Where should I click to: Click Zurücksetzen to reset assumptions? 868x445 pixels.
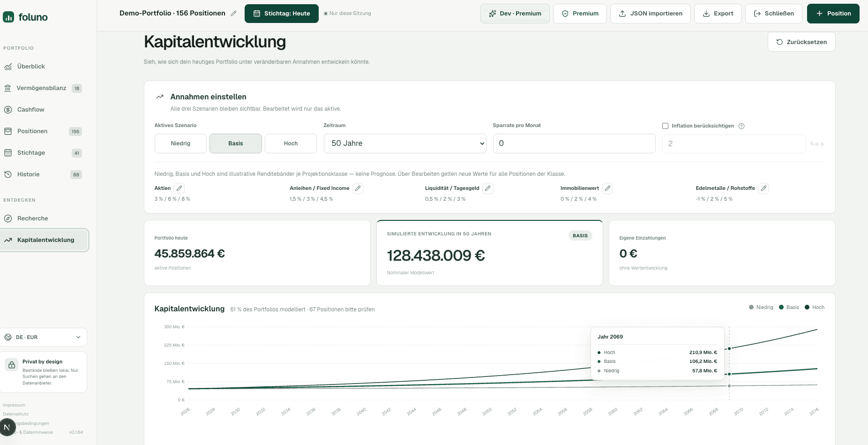point(801,42)
